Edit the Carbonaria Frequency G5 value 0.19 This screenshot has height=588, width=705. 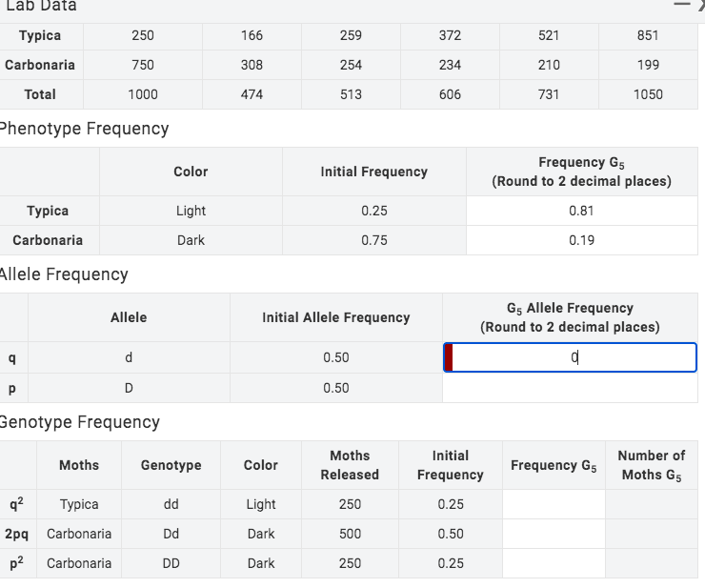pos(581,240)
